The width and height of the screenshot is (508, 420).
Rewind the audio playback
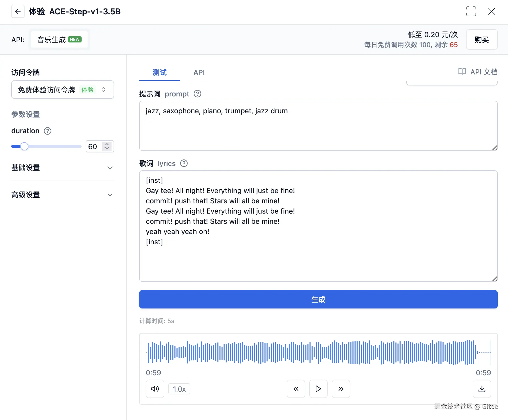tap(296, 389)
